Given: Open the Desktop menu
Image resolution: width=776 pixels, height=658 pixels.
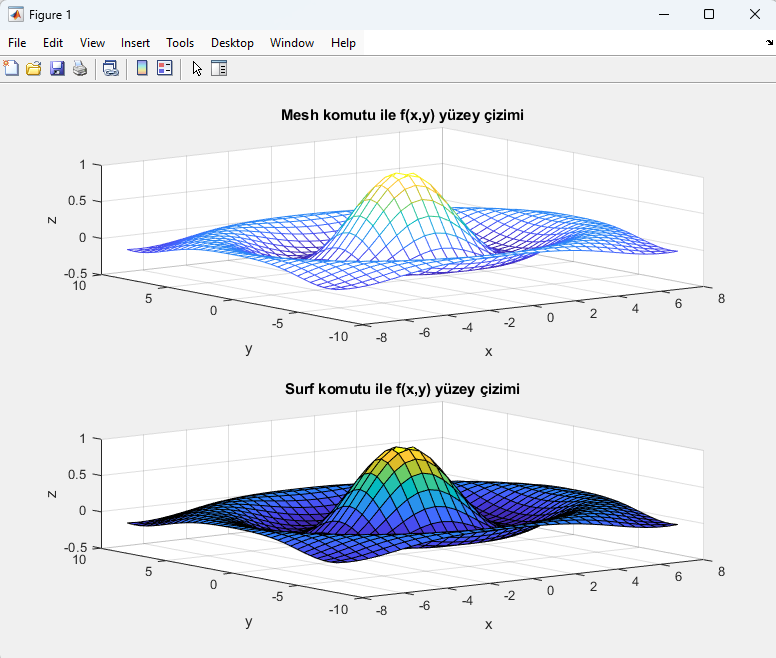Looking at the screenshot, I should (232, 43).
